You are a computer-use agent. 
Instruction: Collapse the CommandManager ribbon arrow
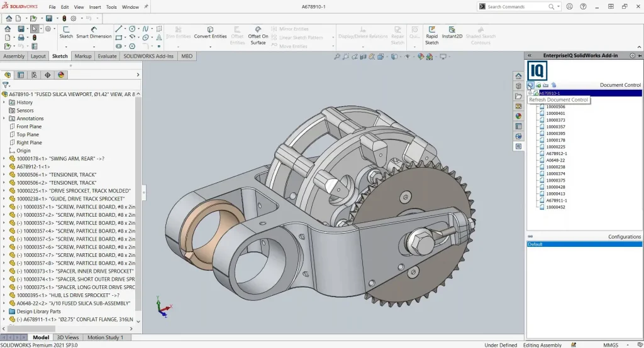tap(639, 46)
